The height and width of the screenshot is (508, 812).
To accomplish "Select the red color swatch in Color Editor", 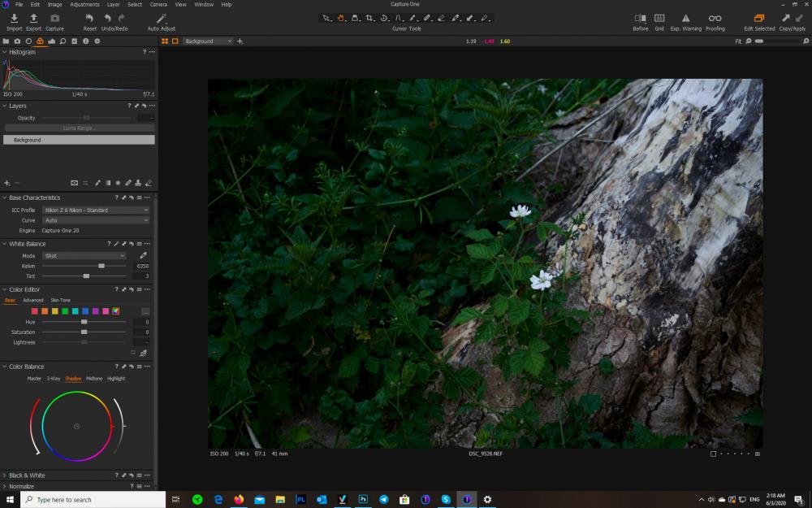I will [35, 311].
